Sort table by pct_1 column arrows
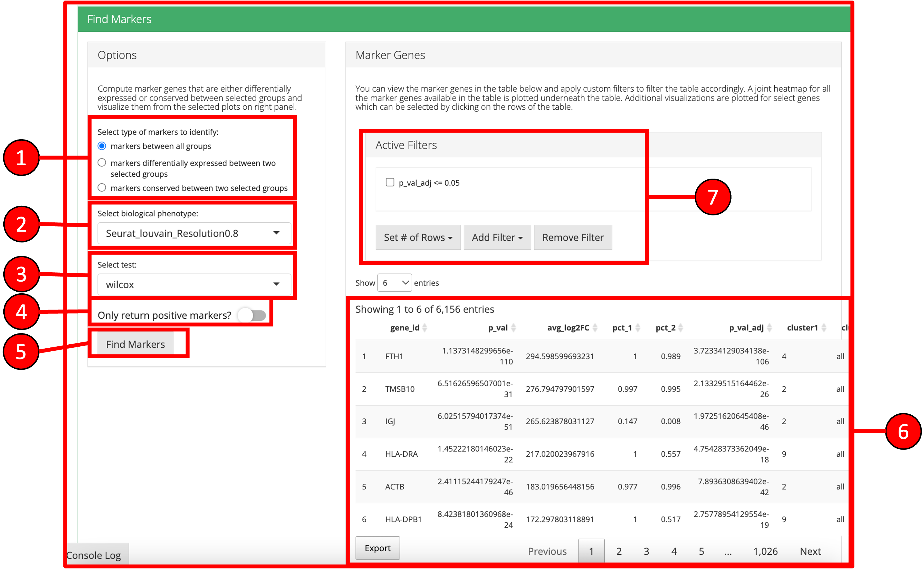This screenshot has width=924, height=569. tap(638, 328)
